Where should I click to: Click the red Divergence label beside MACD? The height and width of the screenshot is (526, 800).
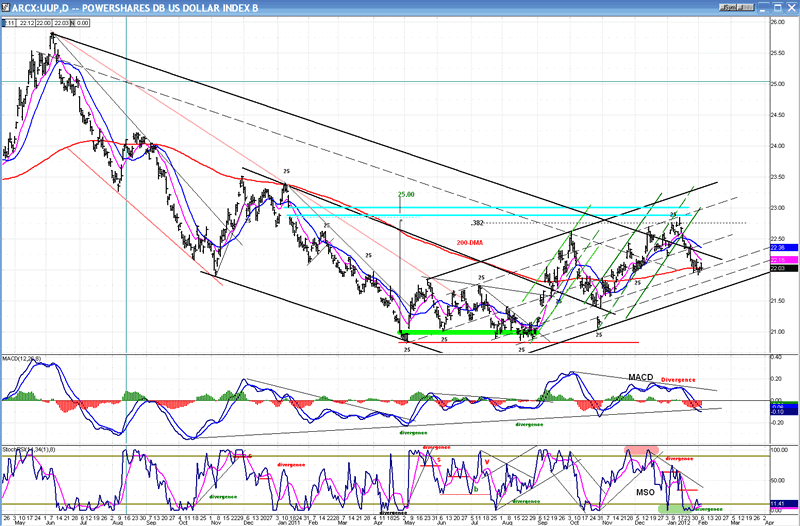pos(681,379)
